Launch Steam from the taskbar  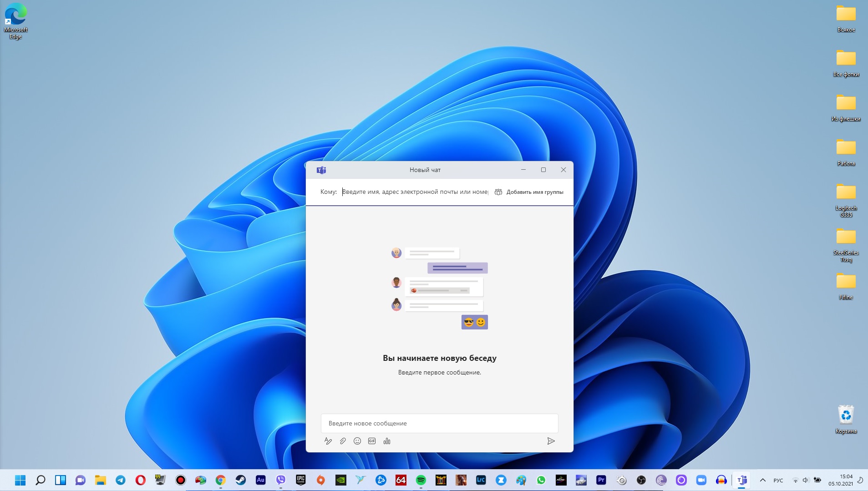click(x=240, y=480)
